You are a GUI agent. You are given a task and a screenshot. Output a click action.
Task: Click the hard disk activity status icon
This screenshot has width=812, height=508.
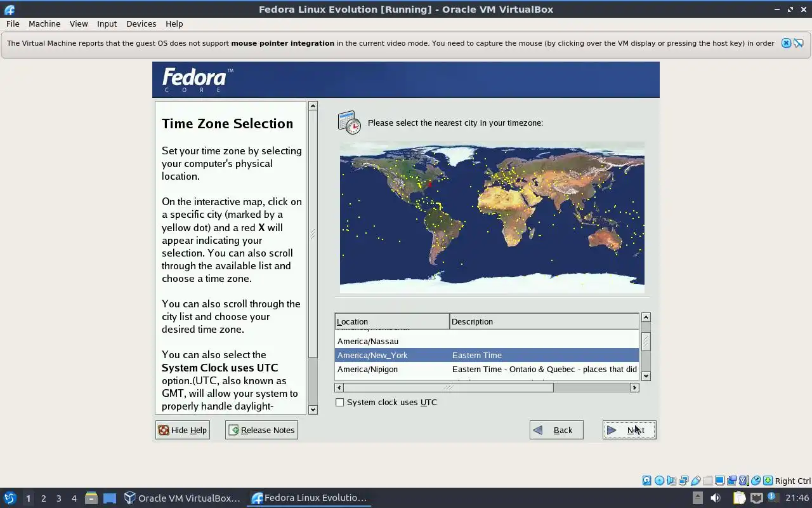pyautogui.click(x=647, y=481)
